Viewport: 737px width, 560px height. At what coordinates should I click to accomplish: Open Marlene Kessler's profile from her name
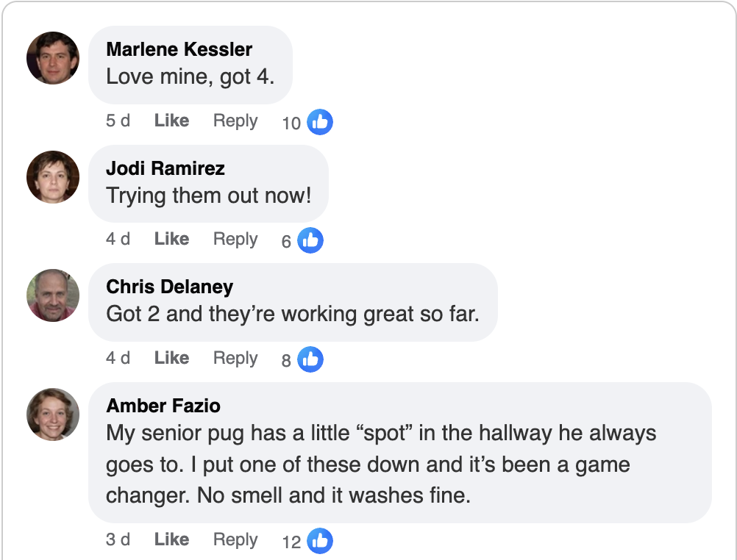(x=179, y=49)
